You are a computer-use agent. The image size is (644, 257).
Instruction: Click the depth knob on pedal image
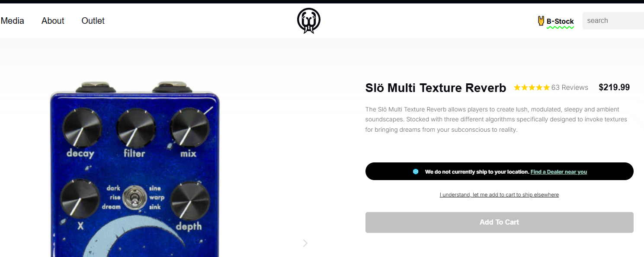pyautogui.click(x=190, y=201)
